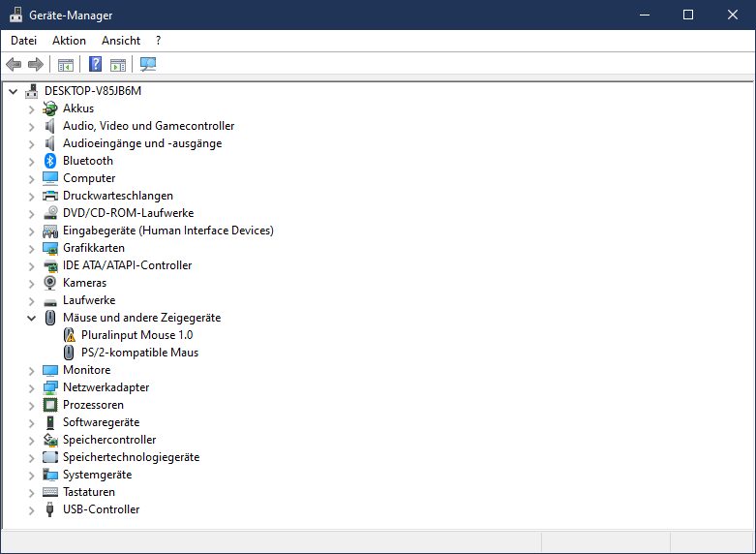The height and width of the screenshot is (554, 756).
Task: Select the Audio, Video und Gamecontroller label
Action: click(x=148, y=126)
